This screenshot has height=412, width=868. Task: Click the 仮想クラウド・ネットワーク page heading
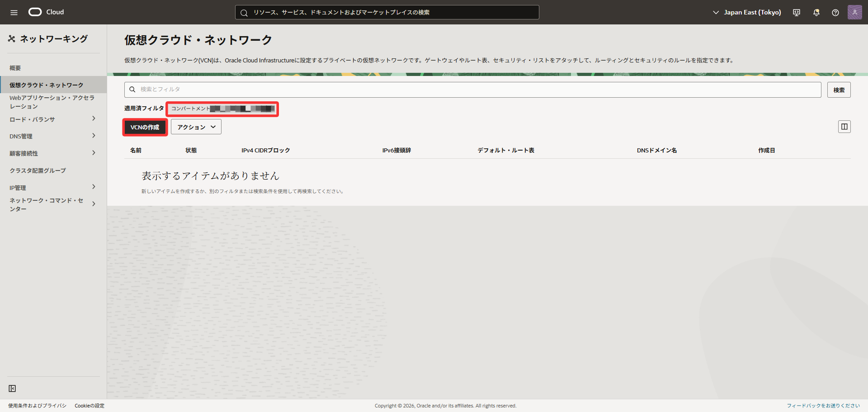tap(198, 40)
